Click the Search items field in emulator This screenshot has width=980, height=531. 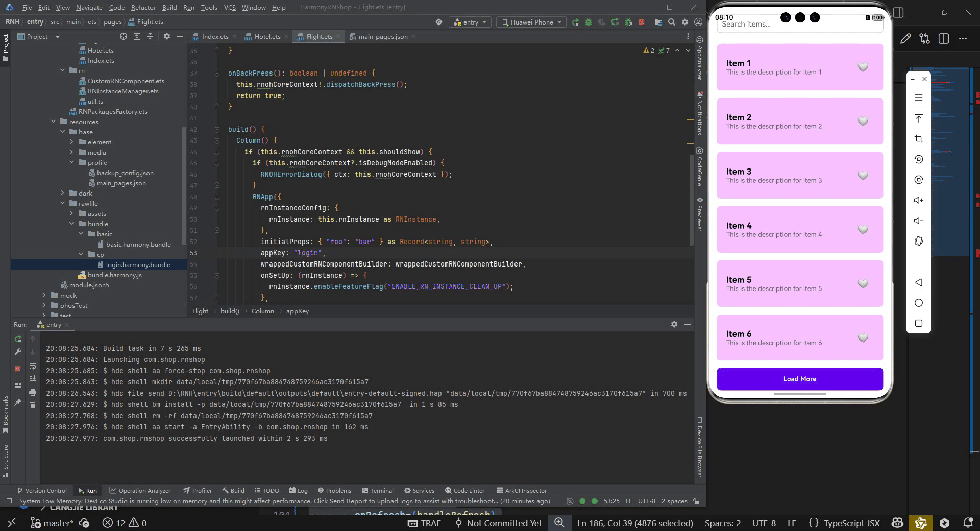(x=800, y=24)
